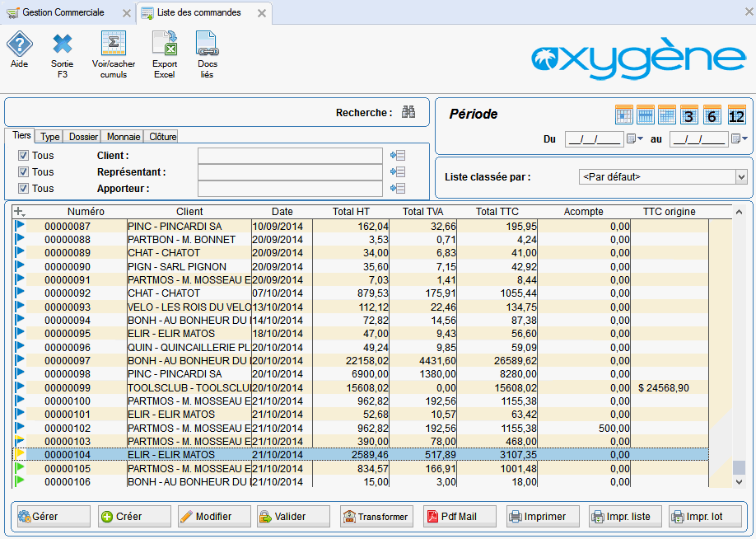Open the Client selection list icon
The height and width of the screenshot is (539, 756).
[x=398, y=156]
